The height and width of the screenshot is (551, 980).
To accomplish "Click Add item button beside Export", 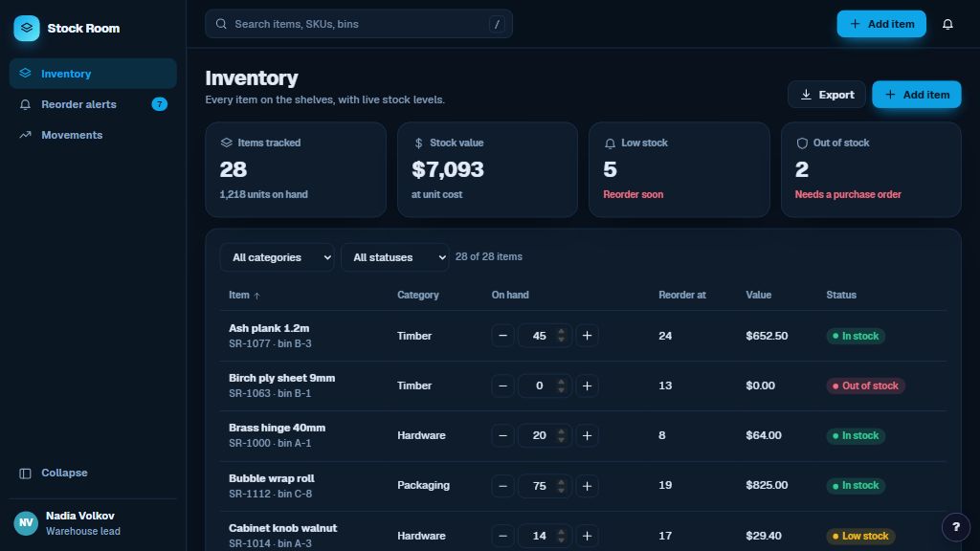I will pyautogui.click(x=916, y=95).
